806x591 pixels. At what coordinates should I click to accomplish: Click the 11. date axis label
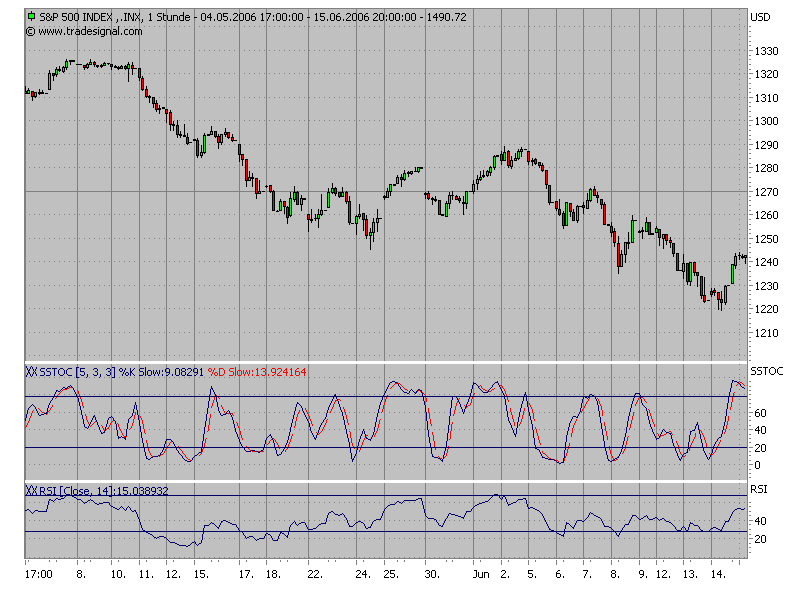(146, 574)
